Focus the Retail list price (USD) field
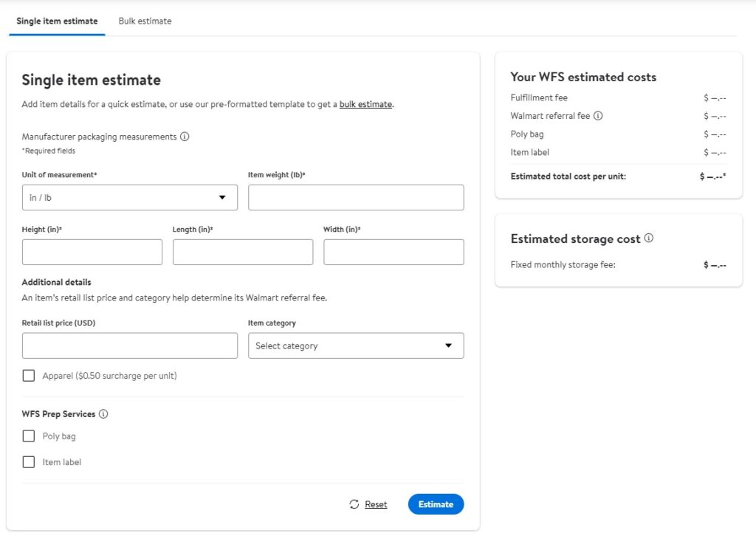 pyautogui.click(x=130, y=346)
